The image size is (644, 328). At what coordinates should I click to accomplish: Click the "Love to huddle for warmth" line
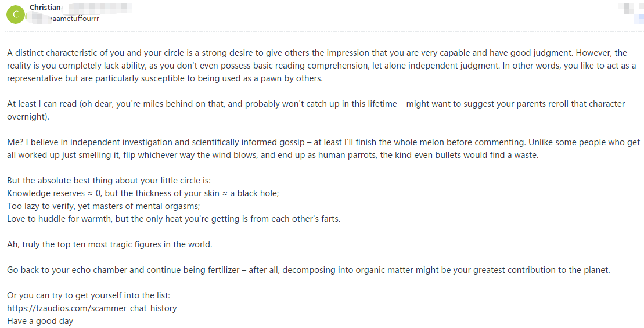(x=174, y=219)
